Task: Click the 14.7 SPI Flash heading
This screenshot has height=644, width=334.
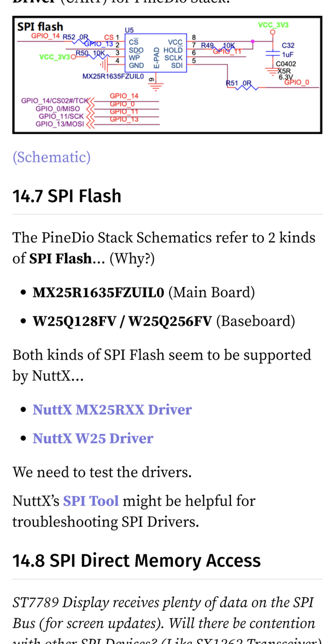Action: (67, 196)
